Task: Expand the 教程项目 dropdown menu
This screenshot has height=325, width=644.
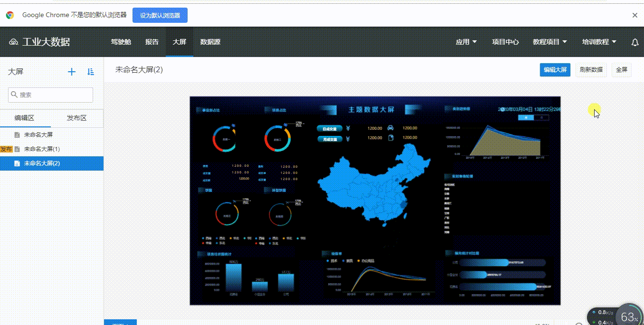Action: point(549,42)
